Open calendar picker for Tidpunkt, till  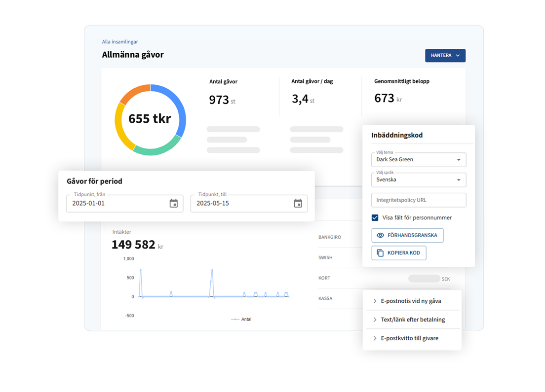pos(298,204)
